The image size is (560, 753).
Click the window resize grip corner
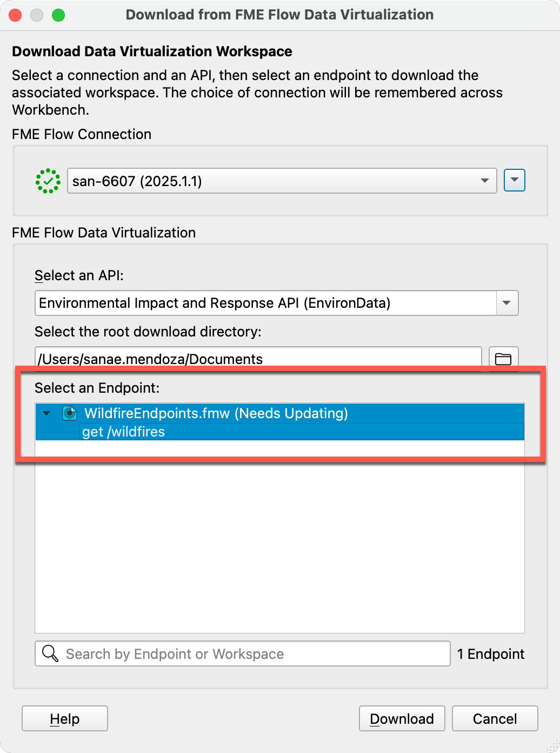coord(552,746)
